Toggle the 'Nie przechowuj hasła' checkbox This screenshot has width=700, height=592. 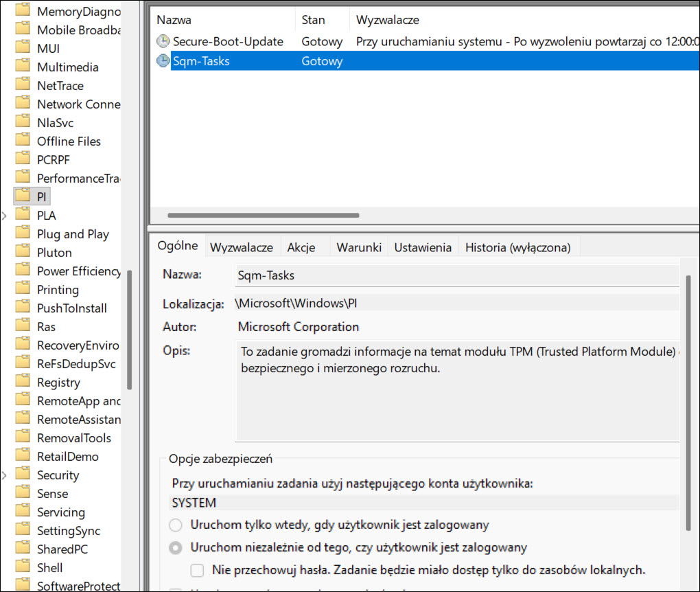(198, 570)
